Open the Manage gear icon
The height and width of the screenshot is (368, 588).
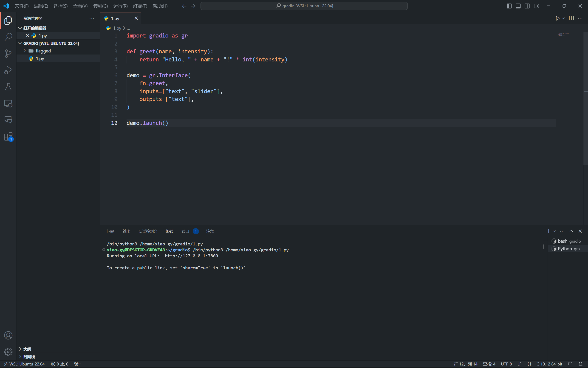point(8,352)
